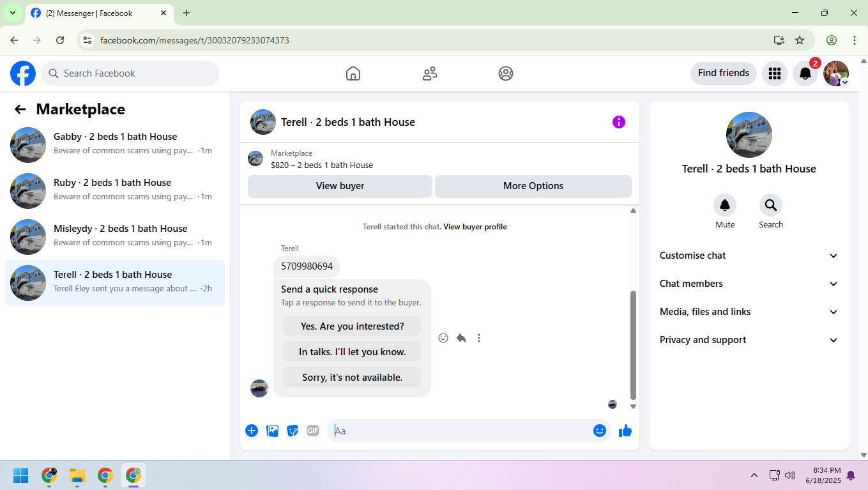Search in conversation with magnifier icon
This screenshot has width=868, height=490.
coord(771,205)
